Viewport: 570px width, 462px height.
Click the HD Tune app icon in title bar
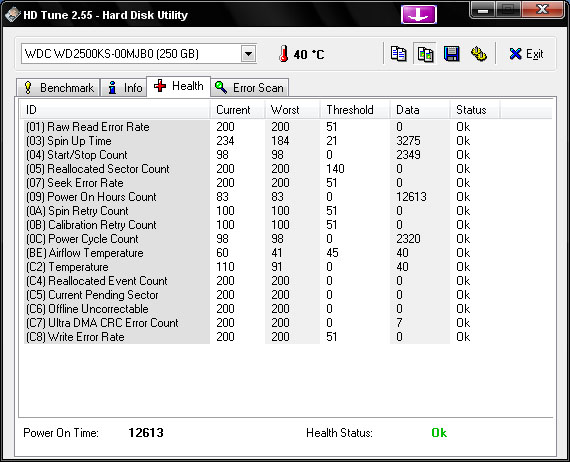[12, 15]
